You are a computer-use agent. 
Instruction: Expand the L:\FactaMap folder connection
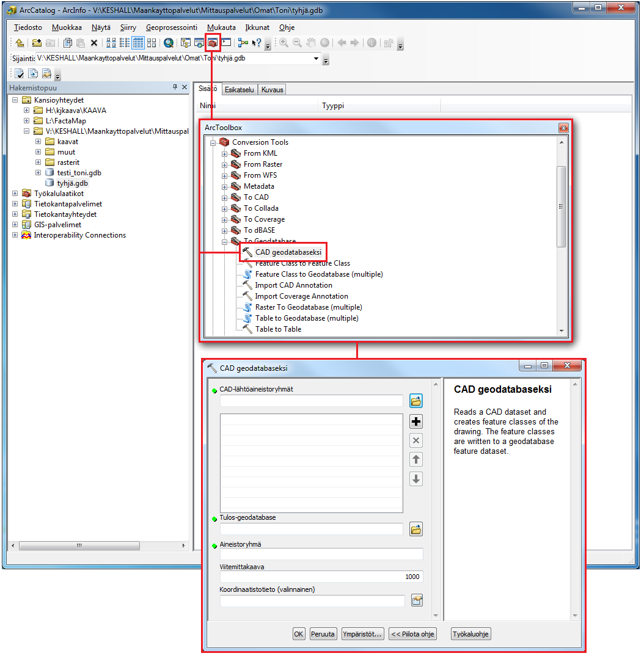click(x=26, y=121)
